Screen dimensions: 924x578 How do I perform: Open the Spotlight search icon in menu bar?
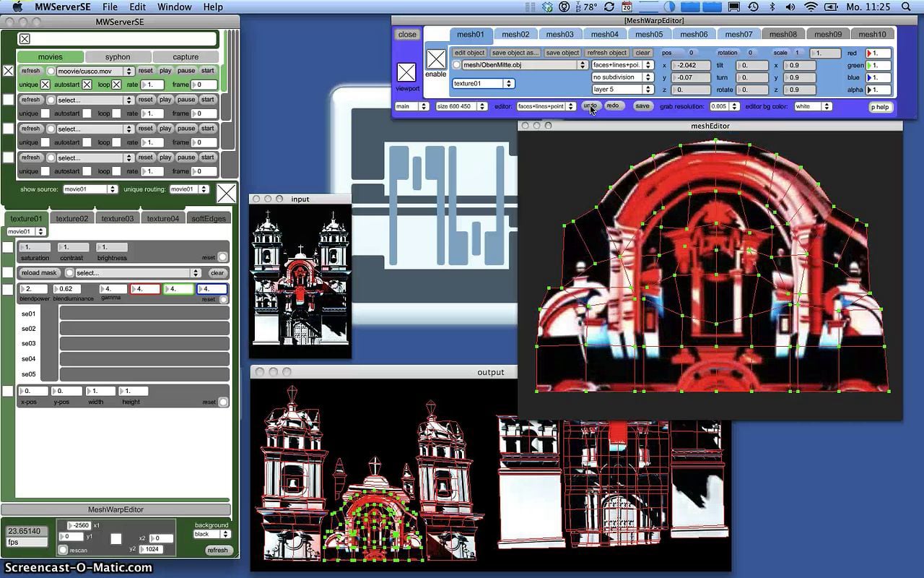point(906,7)
